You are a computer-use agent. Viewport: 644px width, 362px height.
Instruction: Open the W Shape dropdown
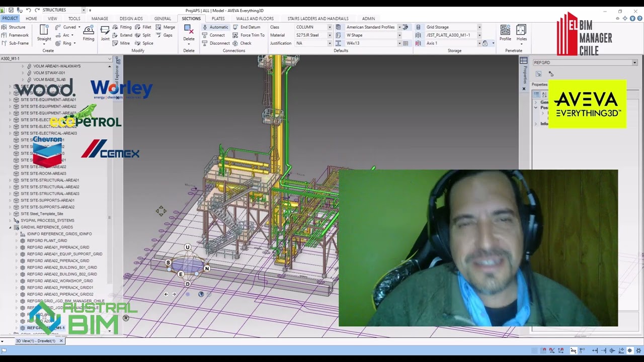coord(399,35)
